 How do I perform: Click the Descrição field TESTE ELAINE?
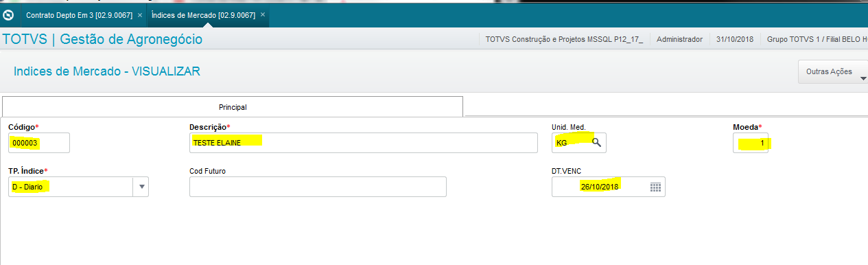tap(363, 143)
